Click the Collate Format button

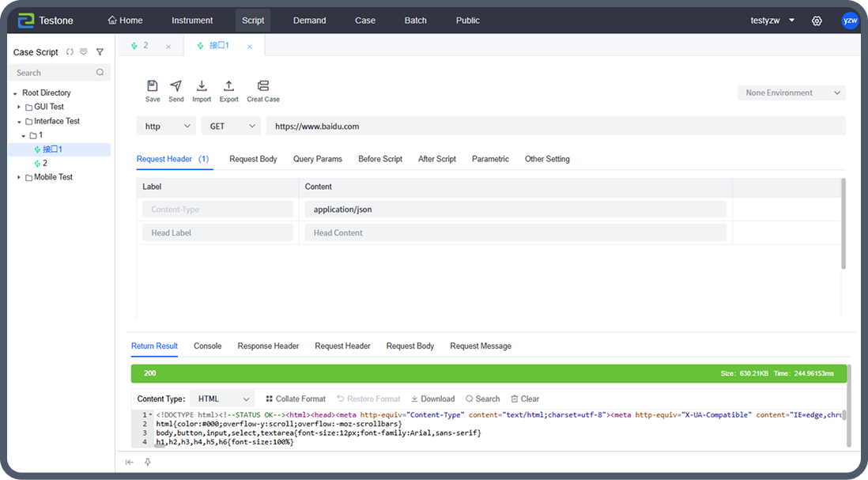[x=295, y=399]
